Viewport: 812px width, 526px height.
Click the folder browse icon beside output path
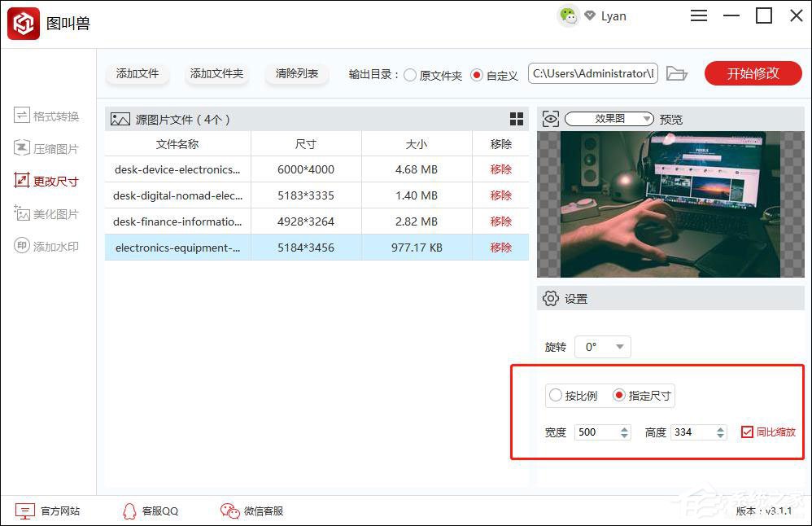coord(676,73)
